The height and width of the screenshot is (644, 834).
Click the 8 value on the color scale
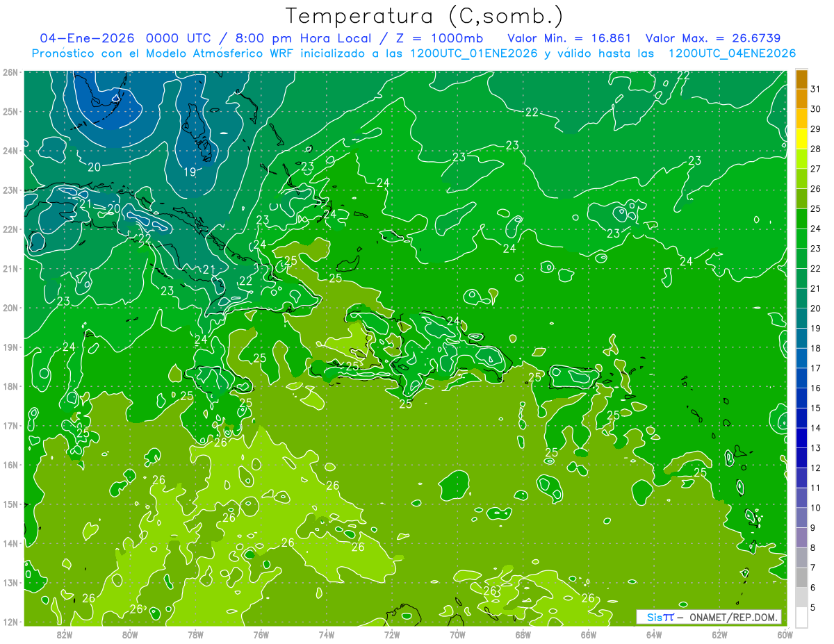(x=812, y=547)
